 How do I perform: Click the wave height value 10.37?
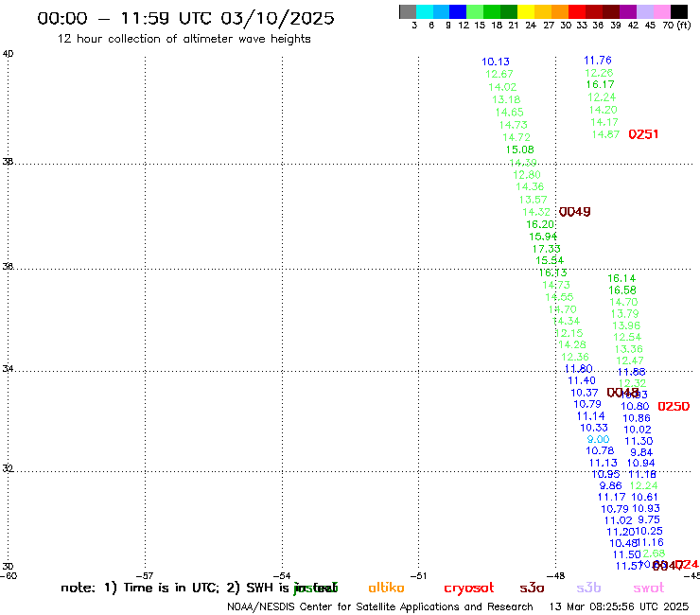(x=584, y=393)
